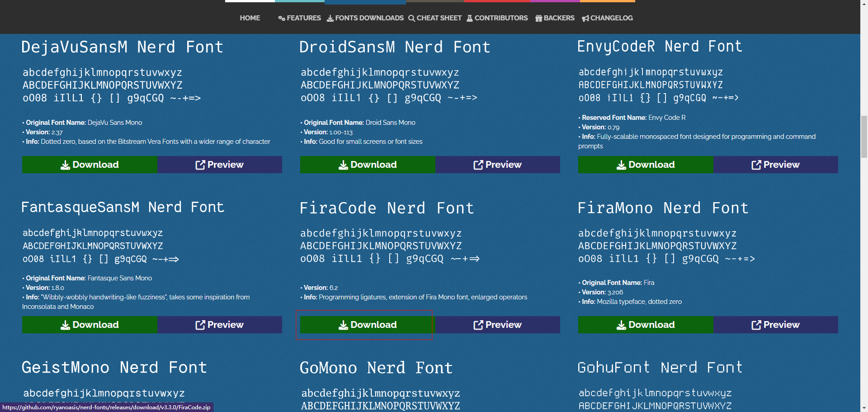Go to the CHANGELOG page

[x=611, y=18]
